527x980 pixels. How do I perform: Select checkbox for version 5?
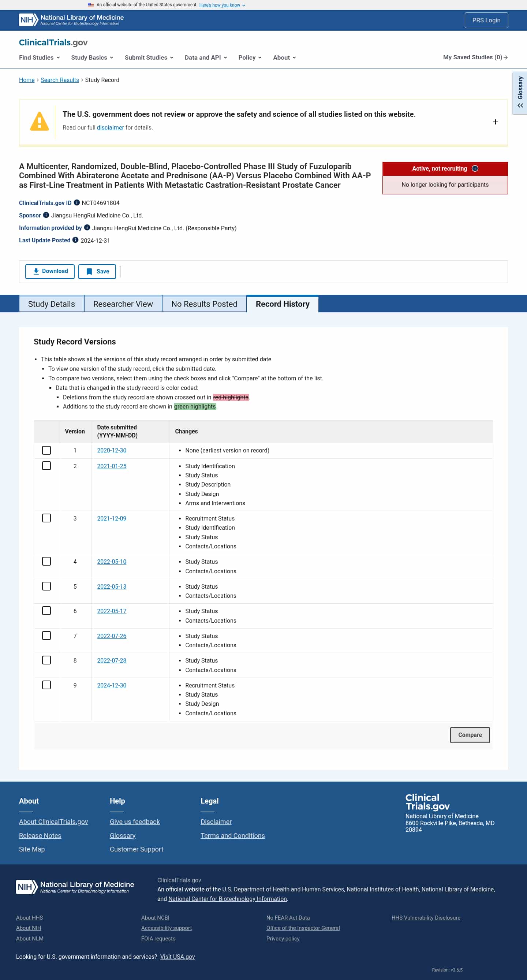click(46, 586)
